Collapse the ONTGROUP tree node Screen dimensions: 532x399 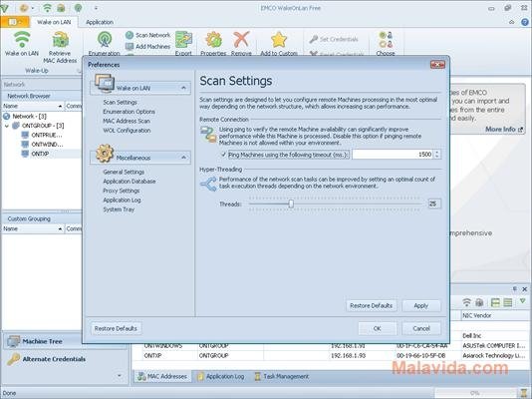click(x=6, y=126)
